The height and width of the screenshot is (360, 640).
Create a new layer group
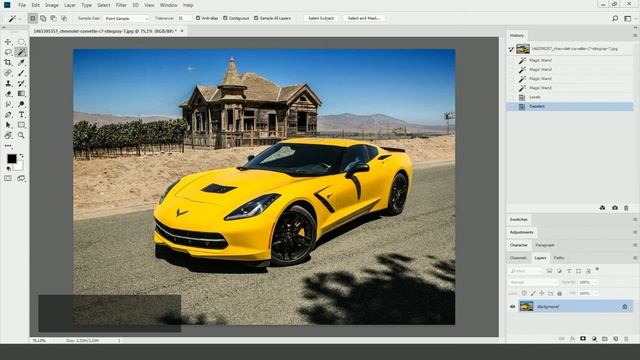pyautogui.click(x=604, y=339)
